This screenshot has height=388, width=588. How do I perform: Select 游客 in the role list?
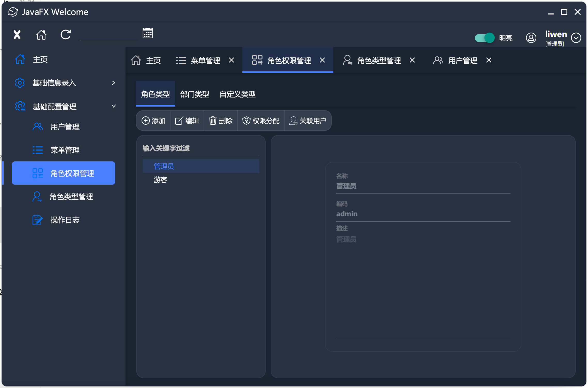(x=161, y=180)
